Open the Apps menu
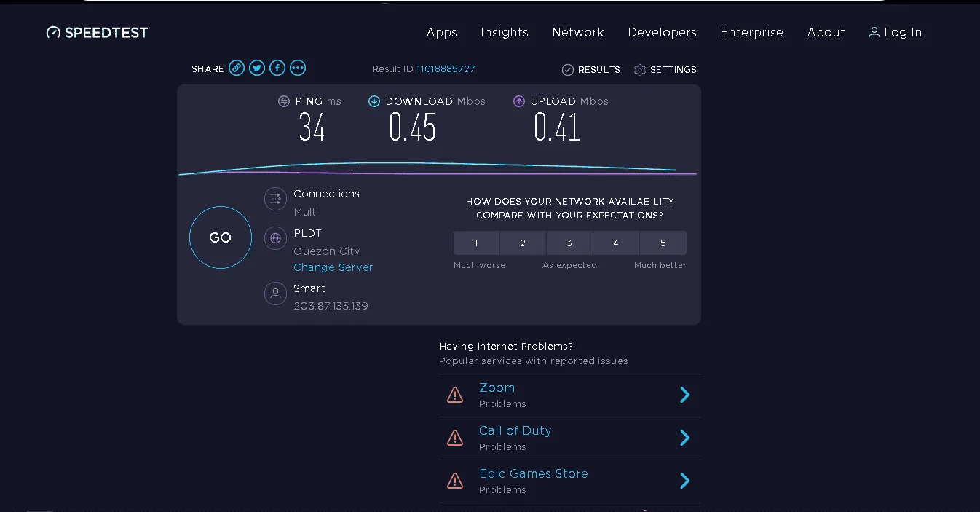Viewport: 980px width, 512px height. [442, 32]
